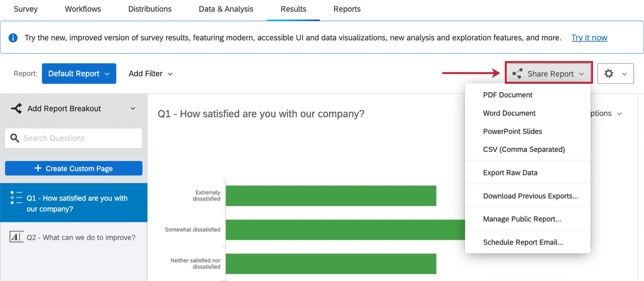The width and height of the screenshot is (644, 281).
Task: Select PDF Document from the export menu
Action: coord(508,95)
